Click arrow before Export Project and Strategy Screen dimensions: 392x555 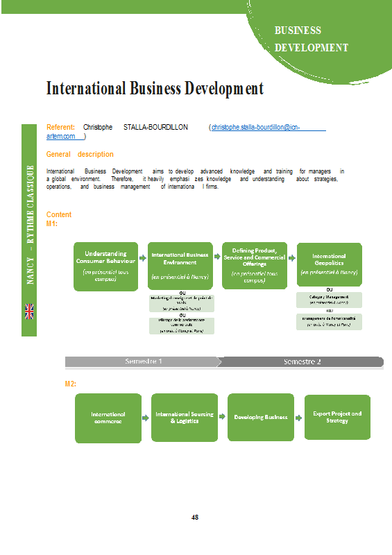299,418
